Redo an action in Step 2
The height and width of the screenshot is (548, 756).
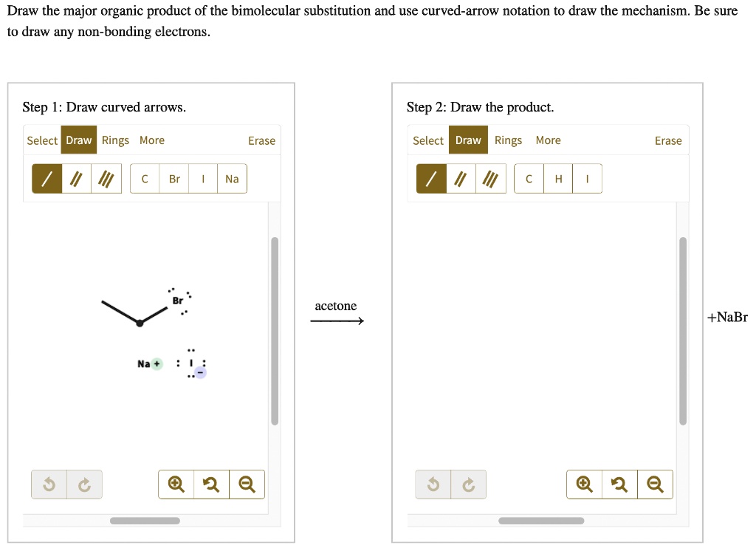[x=469, y=484]
